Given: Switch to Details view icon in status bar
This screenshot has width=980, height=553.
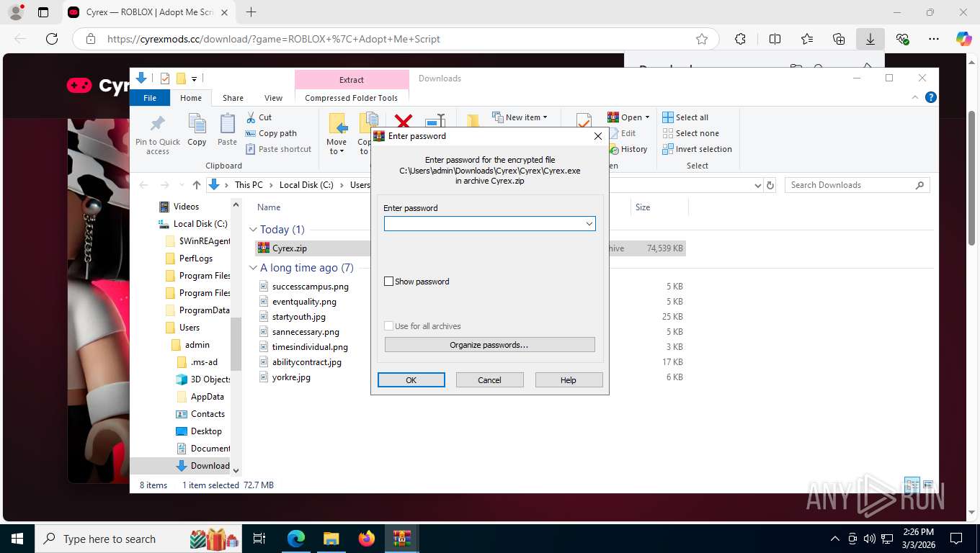Looking at the screenshot, I should point(912,485).
